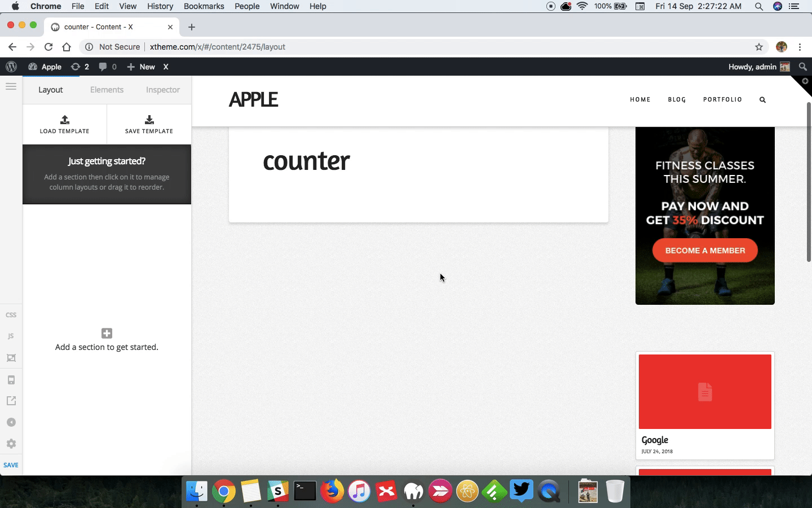Switch to the Elements tab

pyautogui.click(x=107, y=90)
